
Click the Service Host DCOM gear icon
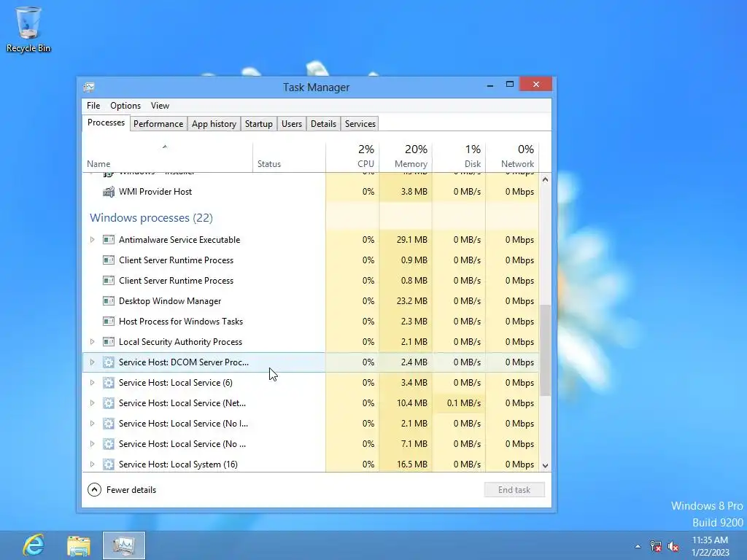(x=109, y=362)
